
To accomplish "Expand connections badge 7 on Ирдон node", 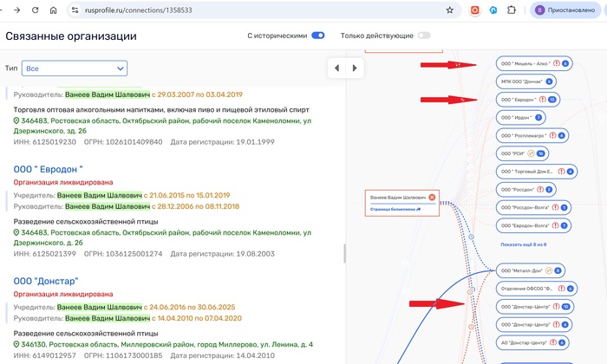I will [x=538, y=118].
